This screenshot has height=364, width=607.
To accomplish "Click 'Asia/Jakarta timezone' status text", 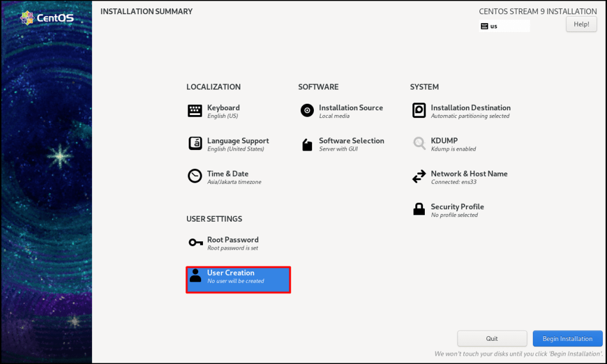I will pos(234,182).
